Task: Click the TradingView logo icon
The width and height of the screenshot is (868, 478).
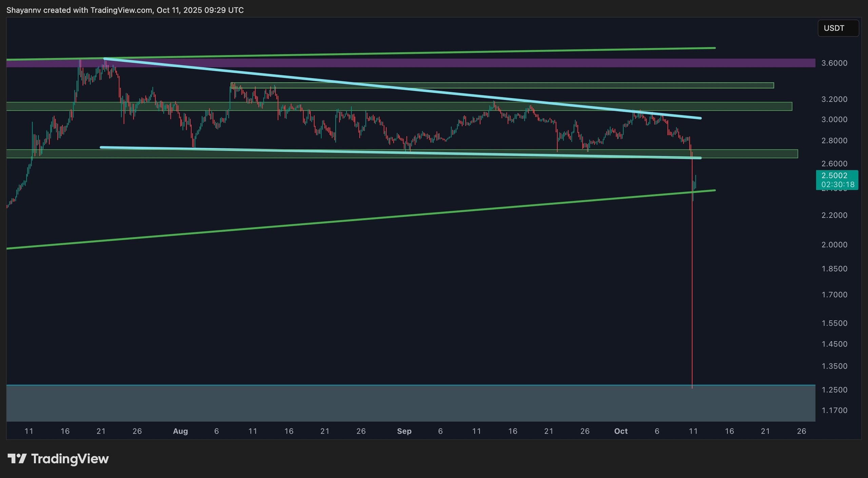Action: pyautogui.click(x=17, y=459)
